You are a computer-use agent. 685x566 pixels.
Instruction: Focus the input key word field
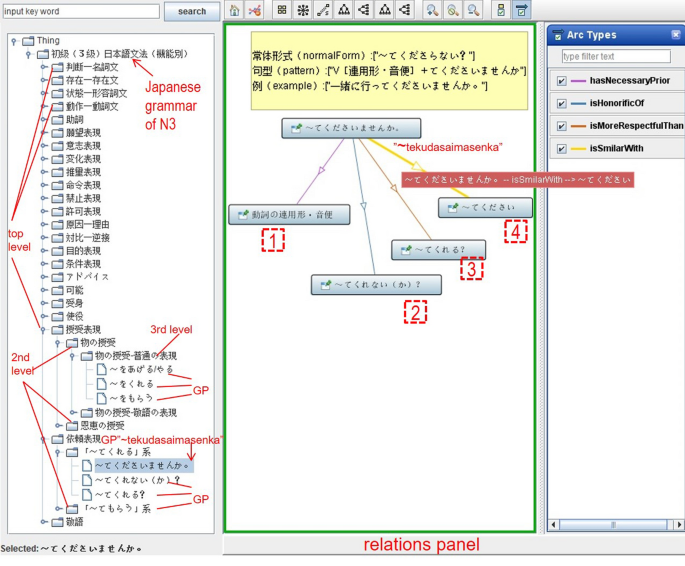point(80,12)
